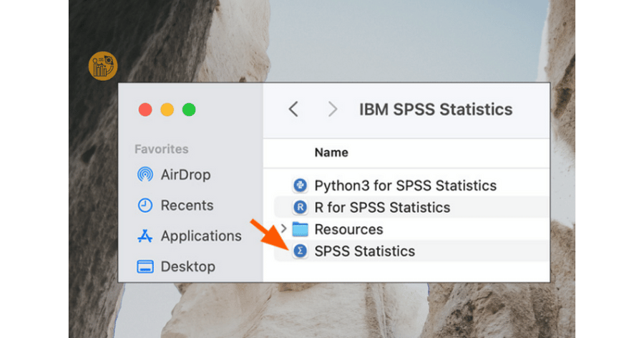Open Applications label in the sidebar
Viewport: 644px width, 338px height.
(201, 236)
